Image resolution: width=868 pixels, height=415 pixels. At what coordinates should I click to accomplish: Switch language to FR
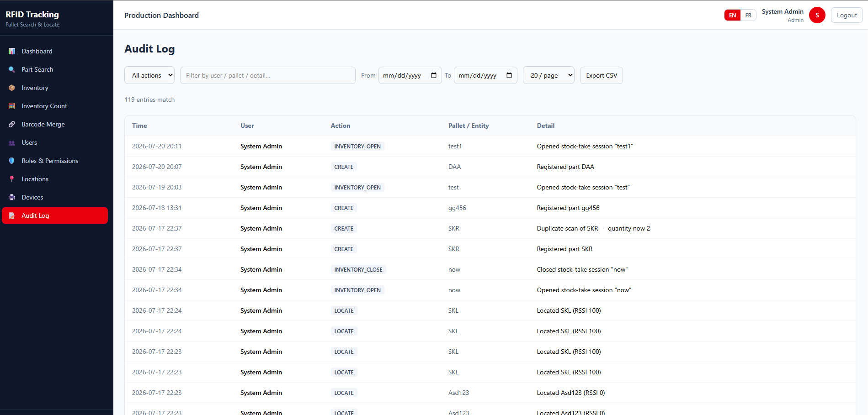coord(748,15)
